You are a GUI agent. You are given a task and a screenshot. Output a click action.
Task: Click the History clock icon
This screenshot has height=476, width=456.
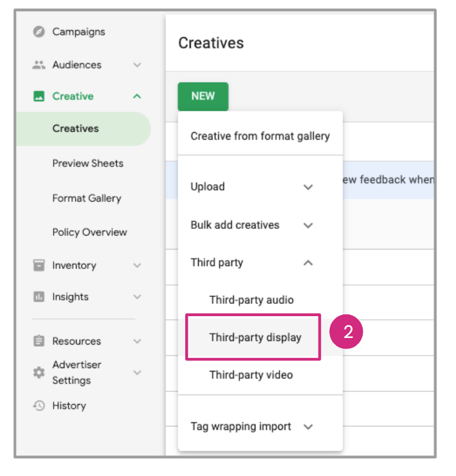tap(39, 406)
